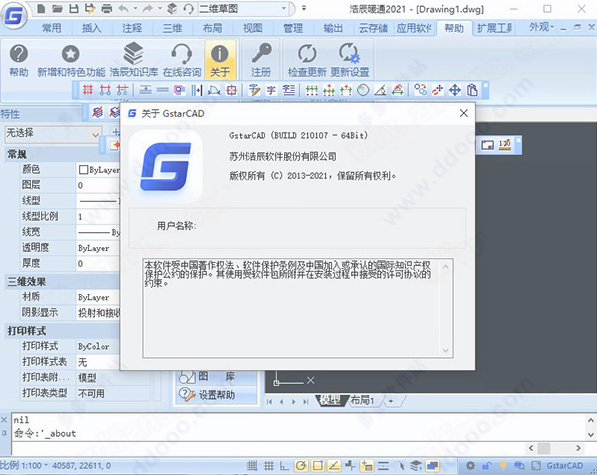This screenshot has height=475, width=597.
Task: Open 在线咨询 headset icon
Action: (182, 60)
